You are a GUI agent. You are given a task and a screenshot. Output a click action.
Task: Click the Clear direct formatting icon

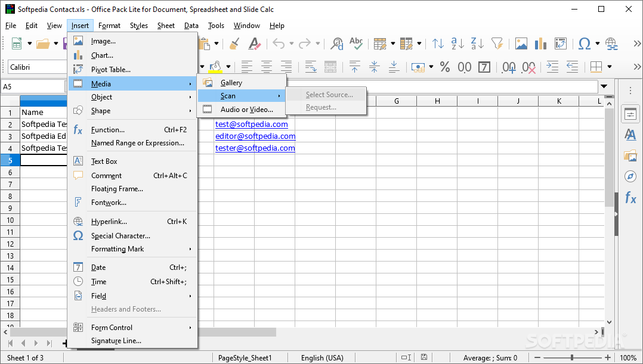(254, 43)
